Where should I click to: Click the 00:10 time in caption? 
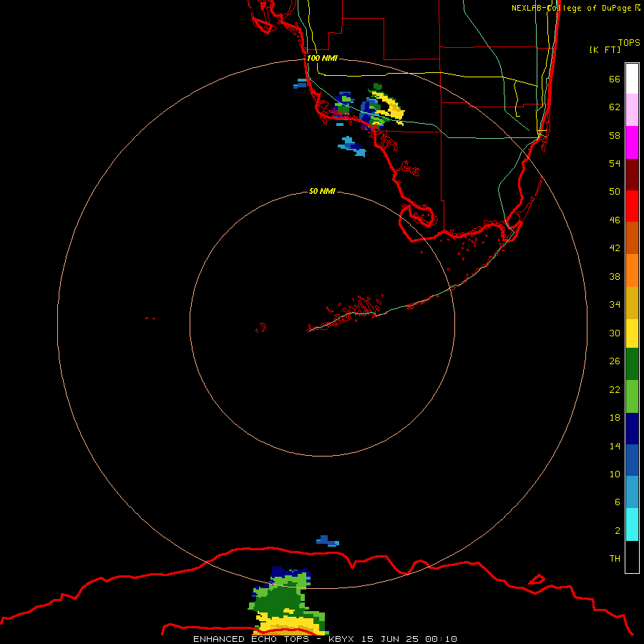click(441, 639)
